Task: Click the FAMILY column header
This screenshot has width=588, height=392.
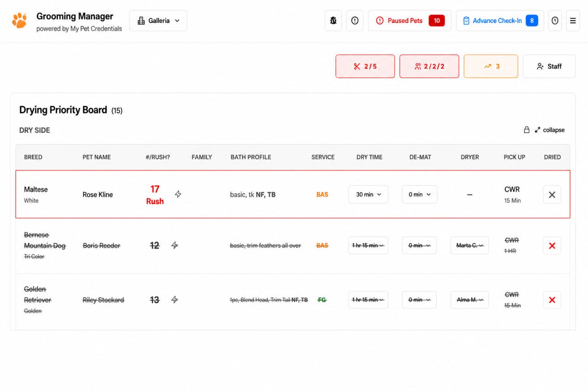Action: [202, 157]
